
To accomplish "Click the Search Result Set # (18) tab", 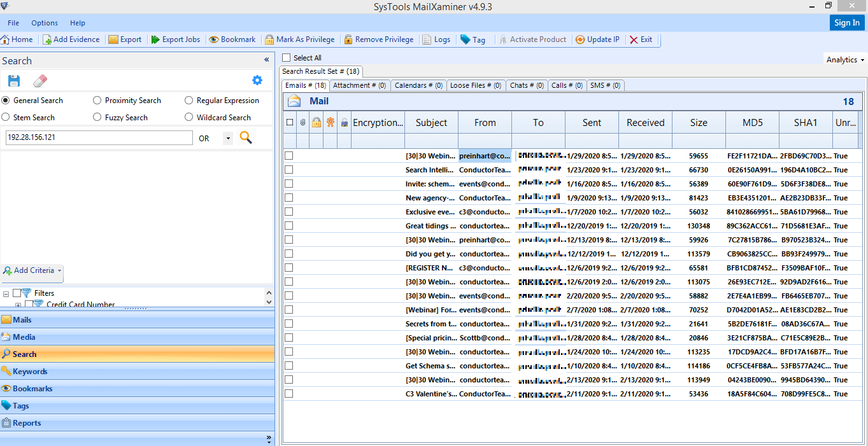I will tap(321, 71).
